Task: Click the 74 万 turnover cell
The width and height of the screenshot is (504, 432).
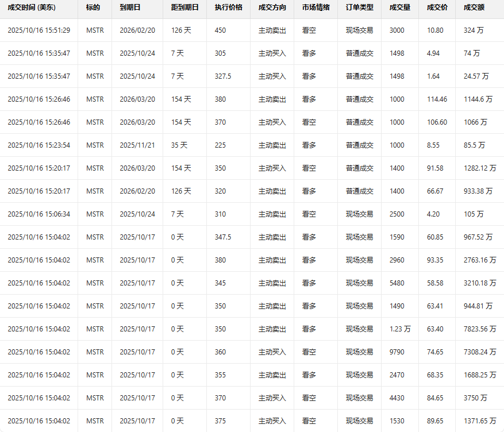Action: tap(472, 53)
